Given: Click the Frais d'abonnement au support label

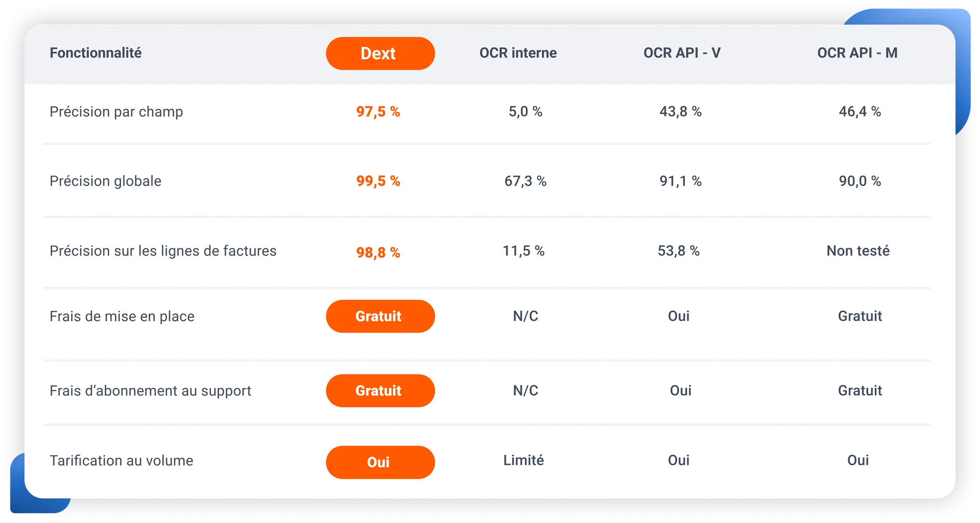Looking at the screenshot, I should [150, 391].
